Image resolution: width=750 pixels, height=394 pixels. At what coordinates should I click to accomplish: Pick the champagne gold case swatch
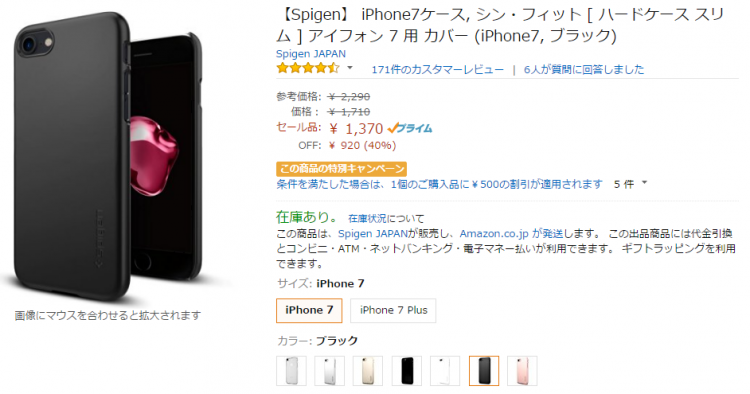click(x=368, y=371)
